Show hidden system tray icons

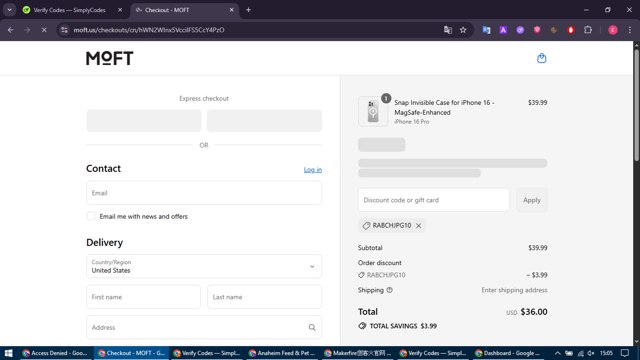coord(557,353)
